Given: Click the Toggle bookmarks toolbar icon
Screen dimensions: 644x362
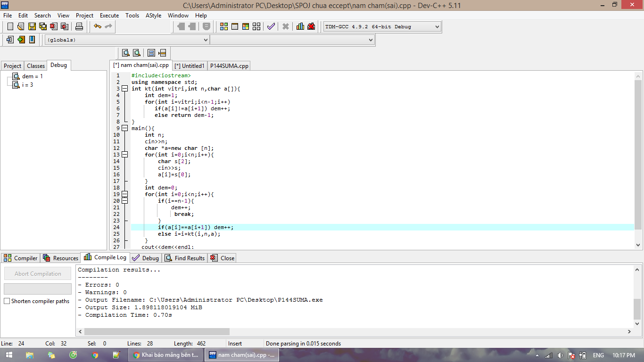Looking at the screenshot, I should pyautogui.click(x=21, y=40).
